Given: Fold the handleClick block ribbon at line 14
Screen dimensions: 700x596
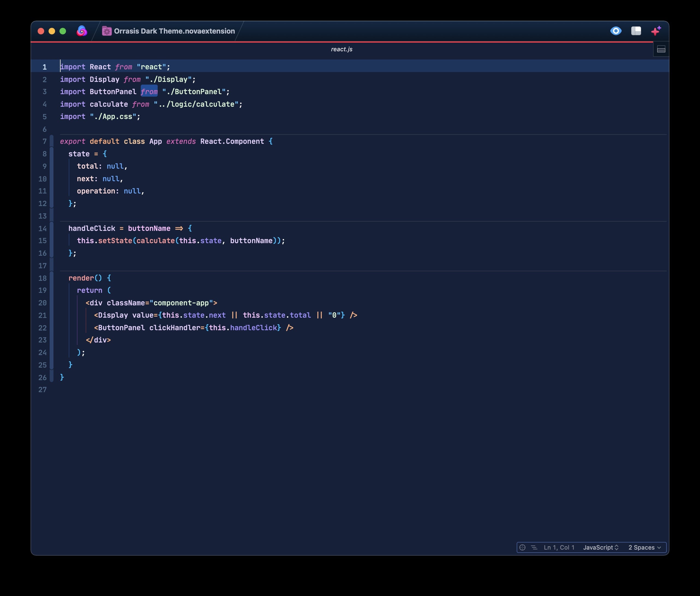Looking at the screenshot, I should tap(51, 228).
